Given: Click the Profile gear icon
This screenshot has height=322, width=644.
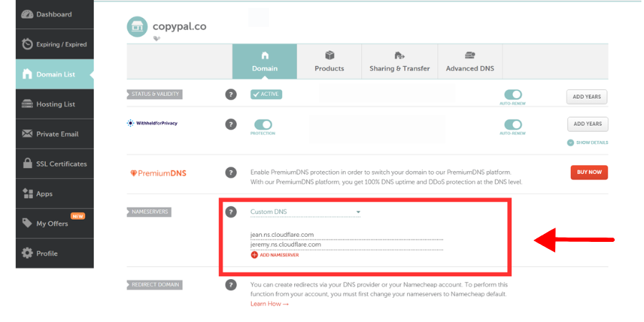Looking at the screenshot, I should [27, 253].
